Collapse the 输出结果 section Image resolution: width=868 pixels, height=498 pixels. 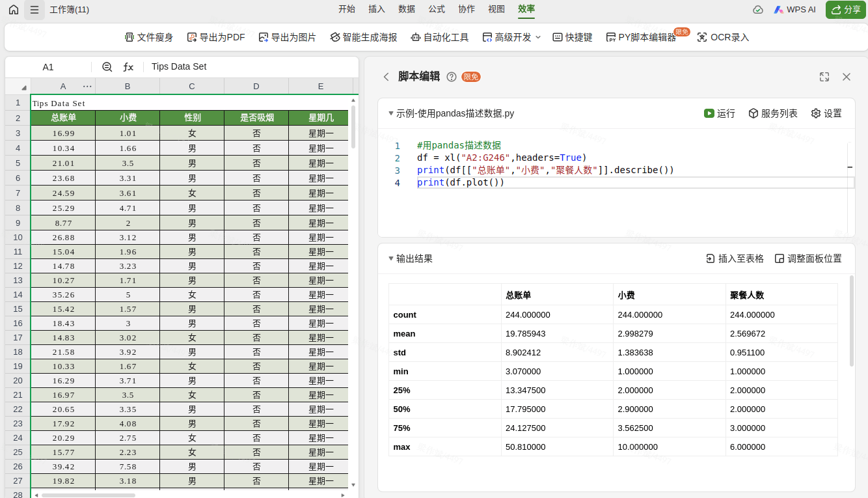coord(391,258)
